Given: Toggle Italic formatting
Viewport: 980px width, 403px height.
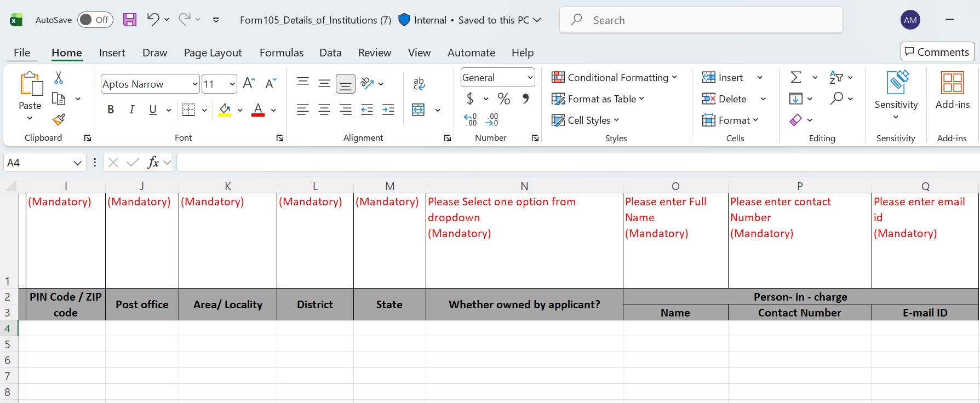Looking at the screenshot, I should [132, 110].
